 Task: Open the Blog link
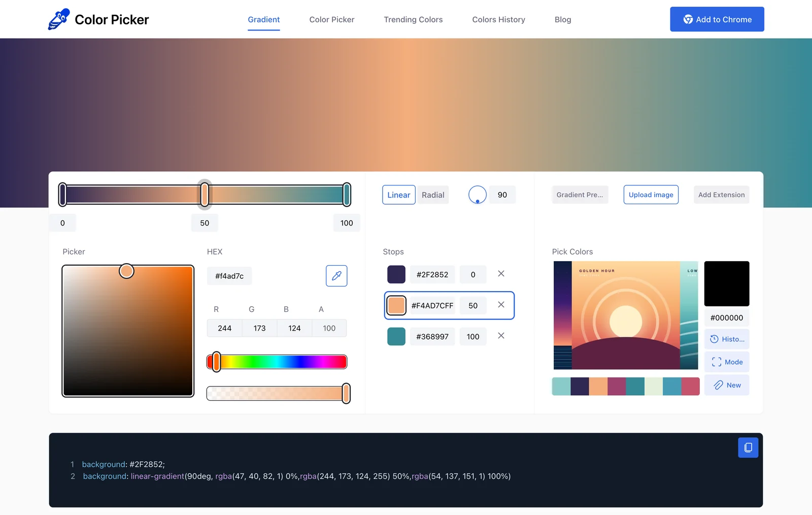point(563,19)
